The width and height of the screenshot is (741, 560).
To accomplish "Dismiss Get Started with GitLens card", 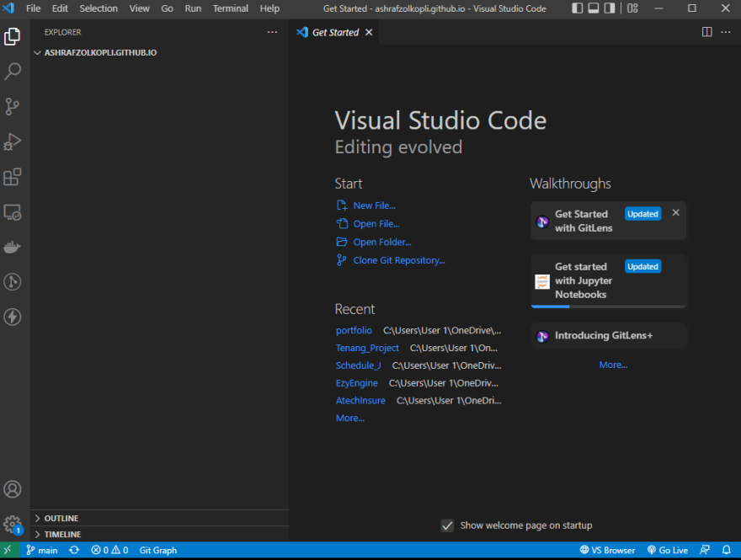I will [x=676, y=213].
